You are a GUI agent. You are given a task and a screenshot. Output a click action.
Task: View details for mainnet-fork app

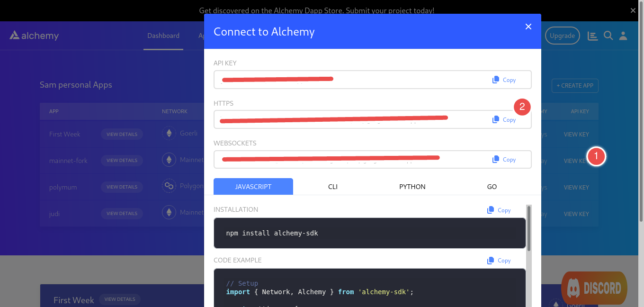(122, 160)
